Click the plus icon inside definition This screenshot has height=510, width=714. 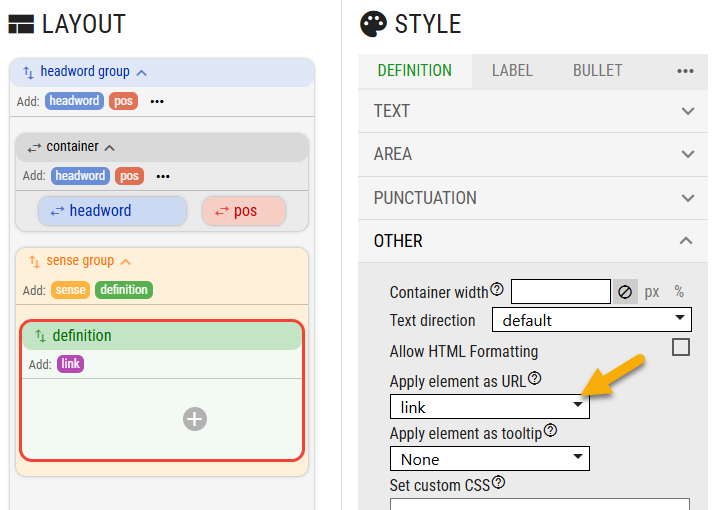point(195,419)
